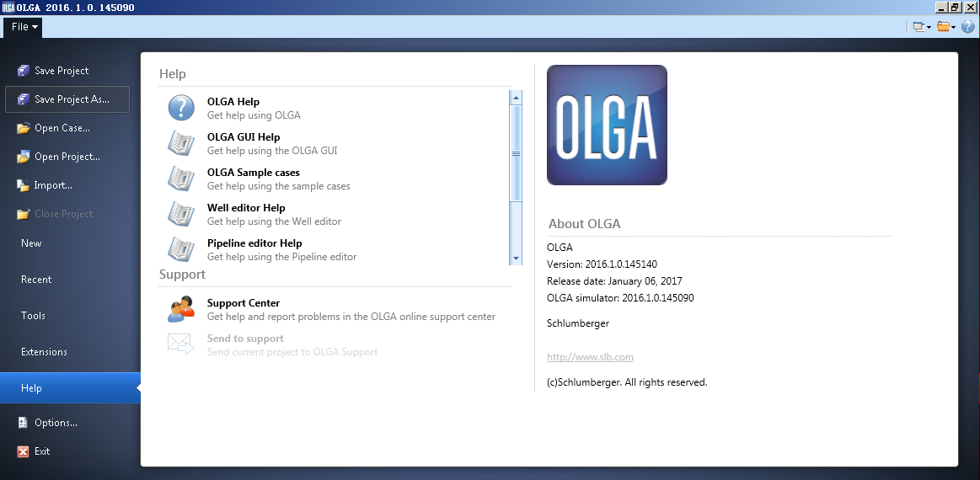Image resolution: width=980 pixels, height=480 pixels.
Task: Click the 'OLGA Sample cases' title text
Action: pos(254,173)
